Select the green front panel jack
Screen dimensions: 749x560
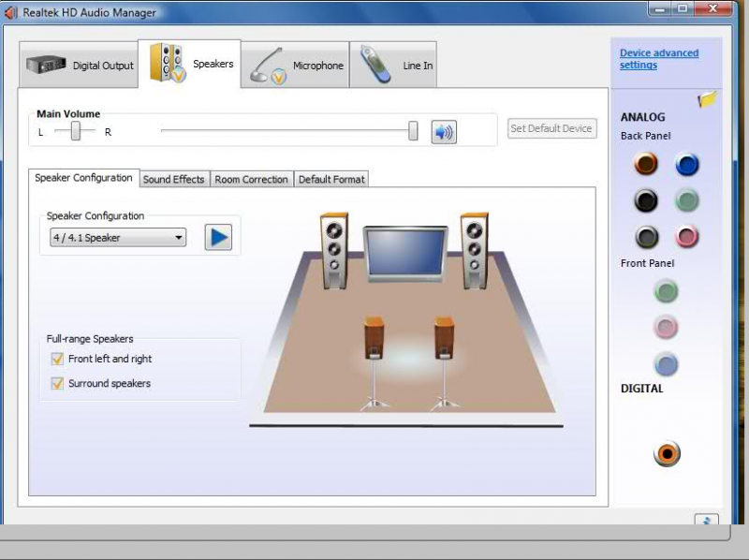coord(665,291)
